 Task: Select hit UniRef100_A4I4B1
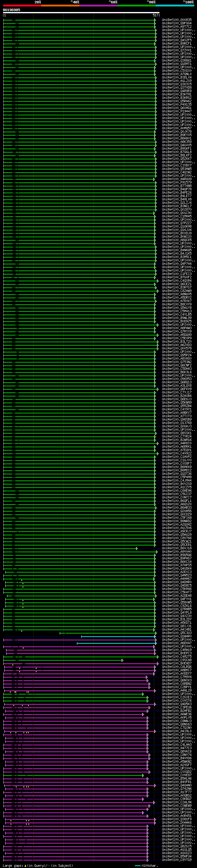(176, 629)
